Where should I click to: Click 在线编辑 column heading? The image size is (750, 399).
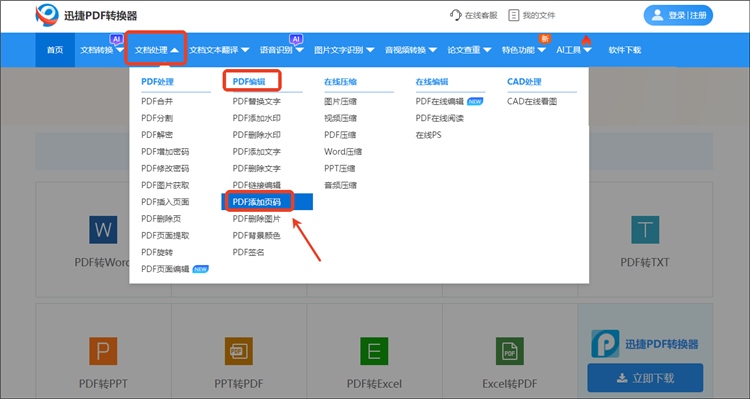pyautogui.click(x=431, y=82)
